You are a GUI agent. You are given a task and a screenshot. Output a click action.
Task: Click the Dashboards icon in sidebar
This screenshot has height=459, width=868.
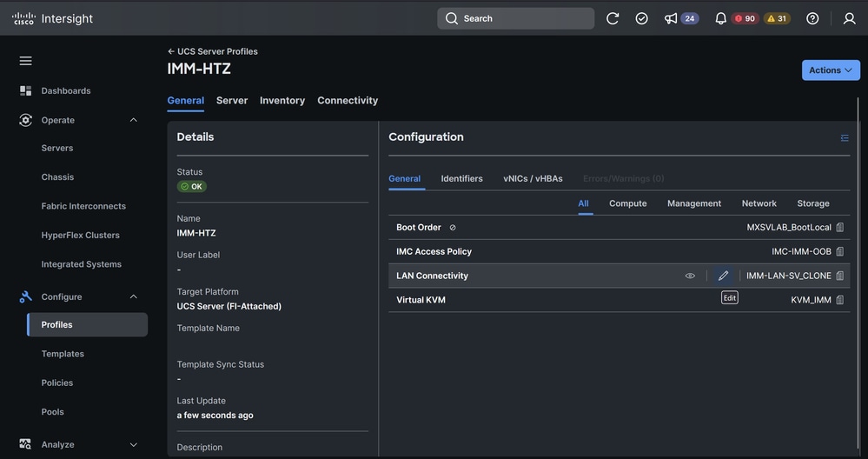coord(25,90)
